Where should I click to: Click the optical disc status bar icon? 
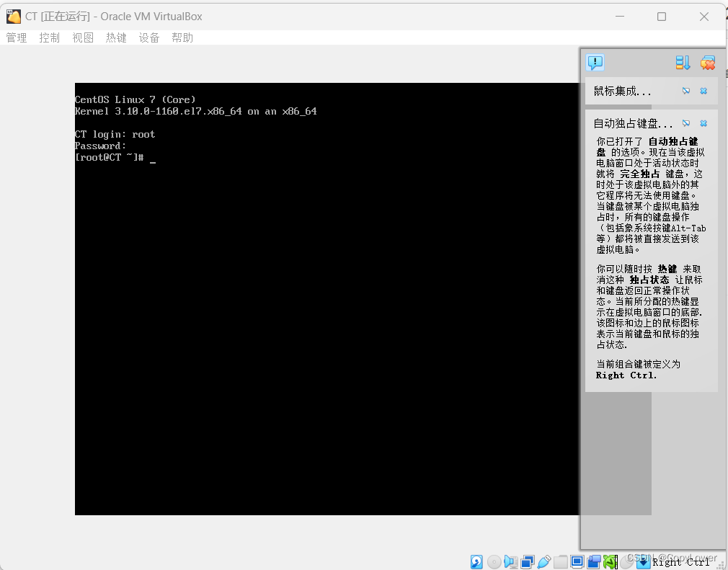pos(494,562)
